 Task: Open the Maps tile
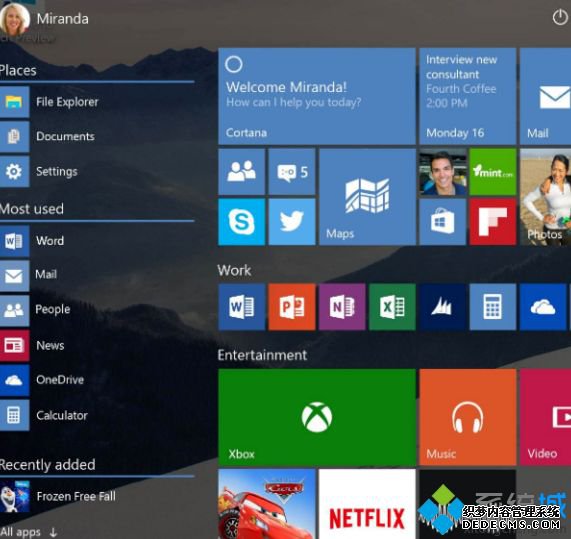tap(367, 197)
